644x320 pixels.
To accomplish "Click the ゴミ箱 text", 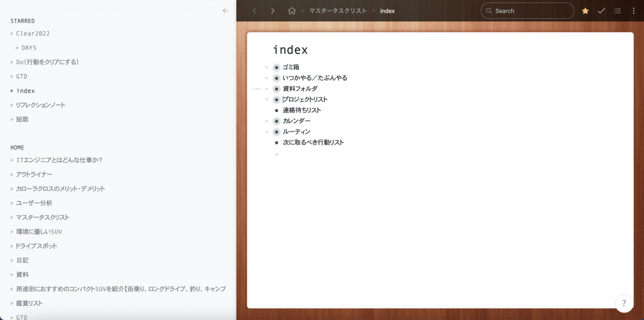I will coord(291,67).
